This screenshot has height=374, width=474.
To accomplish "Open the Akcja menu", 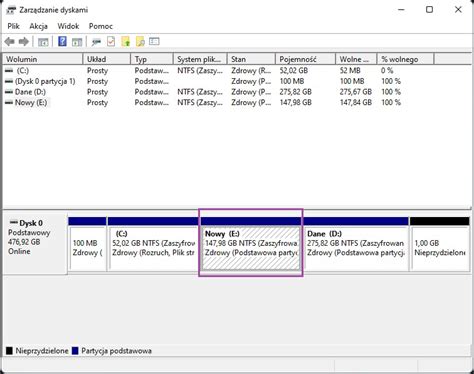I will [38, 26].
